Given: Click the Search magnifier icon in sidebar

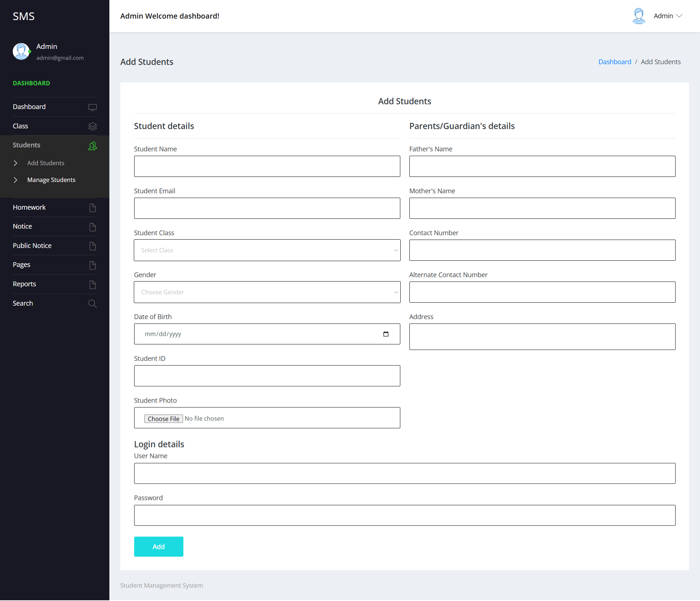Looking at the screenshot, I should click(x=92, y=304).
